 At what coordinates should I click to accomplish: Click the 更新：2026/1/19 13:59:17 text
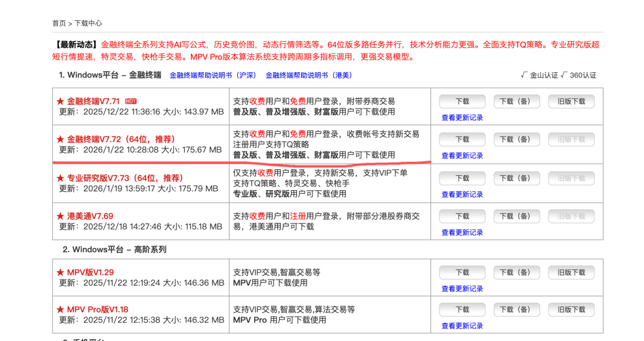pos(107,188)
